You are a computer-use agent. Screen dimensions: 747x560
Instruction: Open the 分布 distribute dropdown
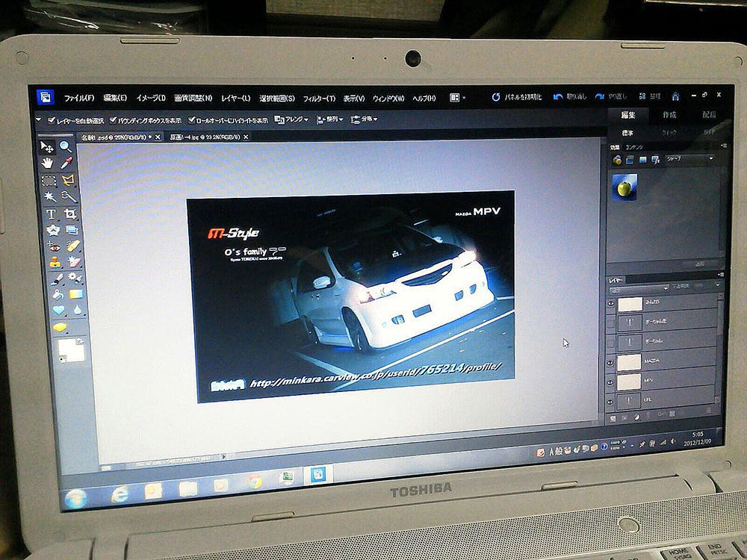(x=364, y=119)
